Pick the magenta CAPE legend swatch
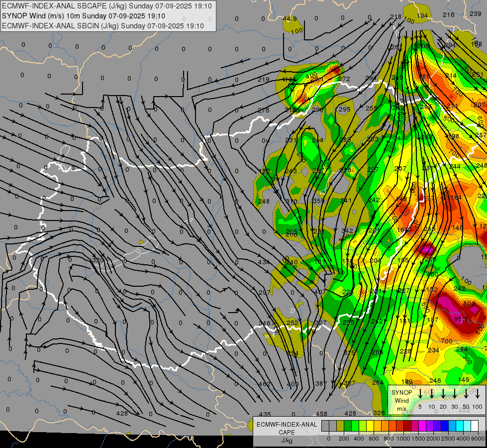Screen dimensions: 487x448 click(x=422, y=426)
